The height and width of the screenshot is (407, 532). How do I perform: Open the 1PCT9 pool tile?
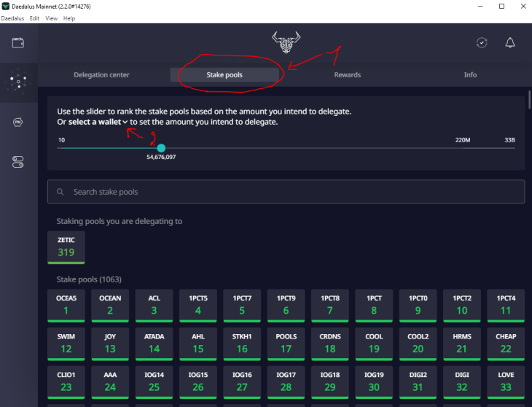coord(286,306)
